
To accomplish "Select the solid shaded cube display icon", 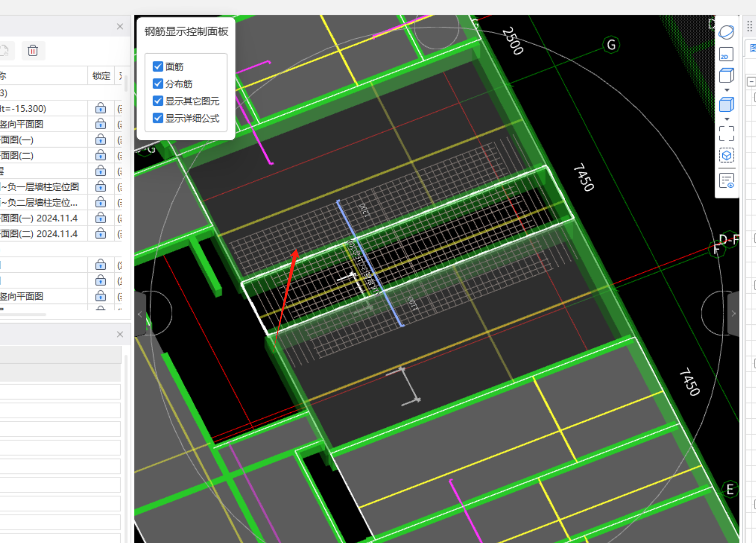I will [726, 105].
